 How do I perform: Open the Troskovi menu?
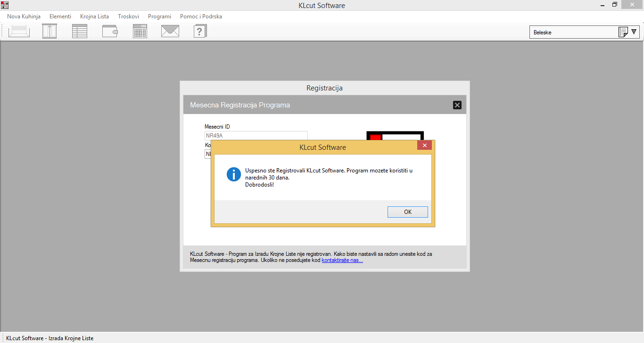(x=128, y=16)
